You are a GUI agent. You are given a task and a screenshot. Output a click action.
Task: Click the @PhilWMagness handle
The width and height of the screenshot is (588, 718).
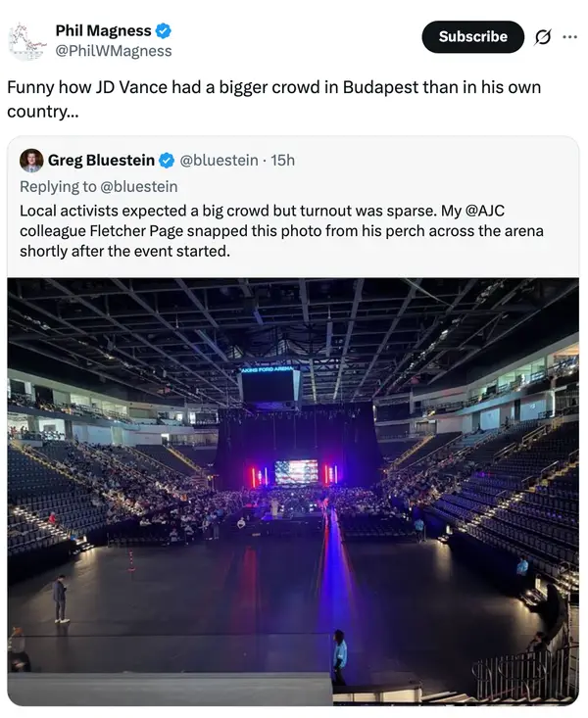point(113,51)
